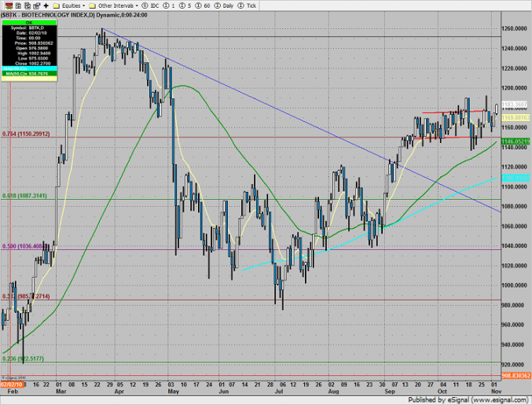Click the High 1002.9400 data row
This screenshot has height=405, width=532.
coord(29,53)
